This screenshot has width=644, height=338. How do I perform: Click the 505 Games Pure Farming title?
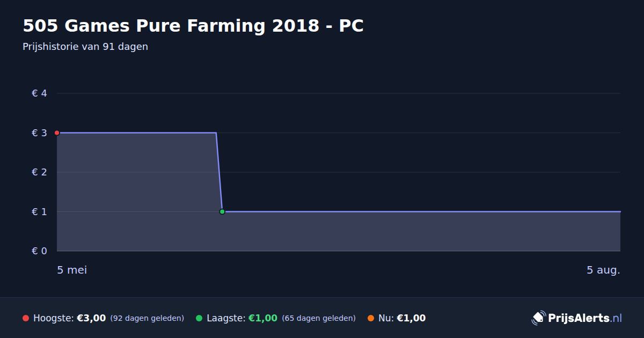tap(193, 26)
